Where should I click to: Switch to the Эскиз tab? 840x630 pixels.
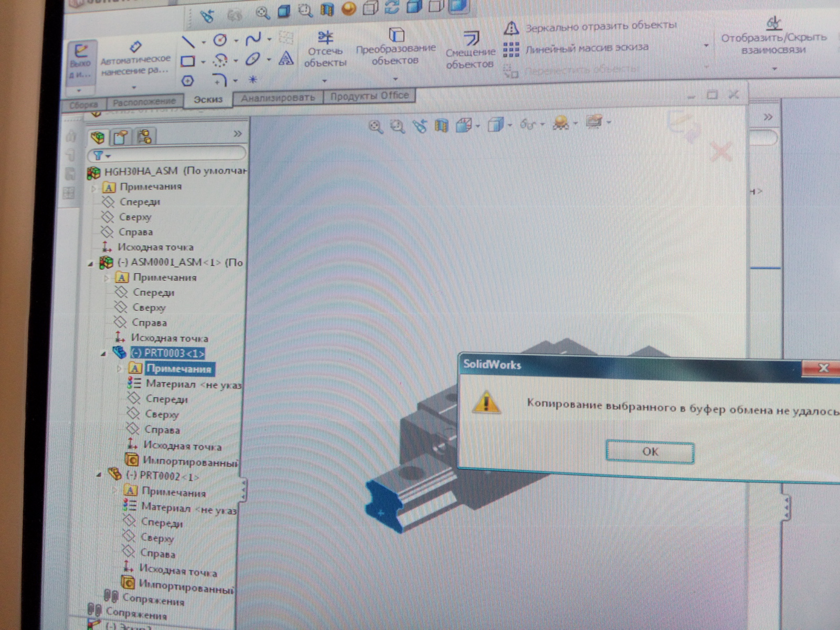coord(208,99)
